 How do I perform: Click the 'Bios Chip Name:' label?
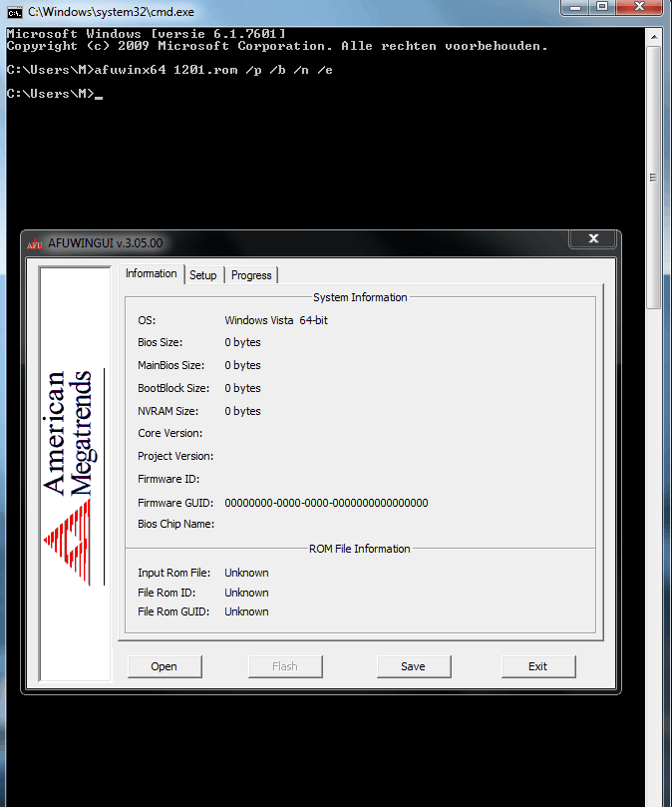[175, 524]
